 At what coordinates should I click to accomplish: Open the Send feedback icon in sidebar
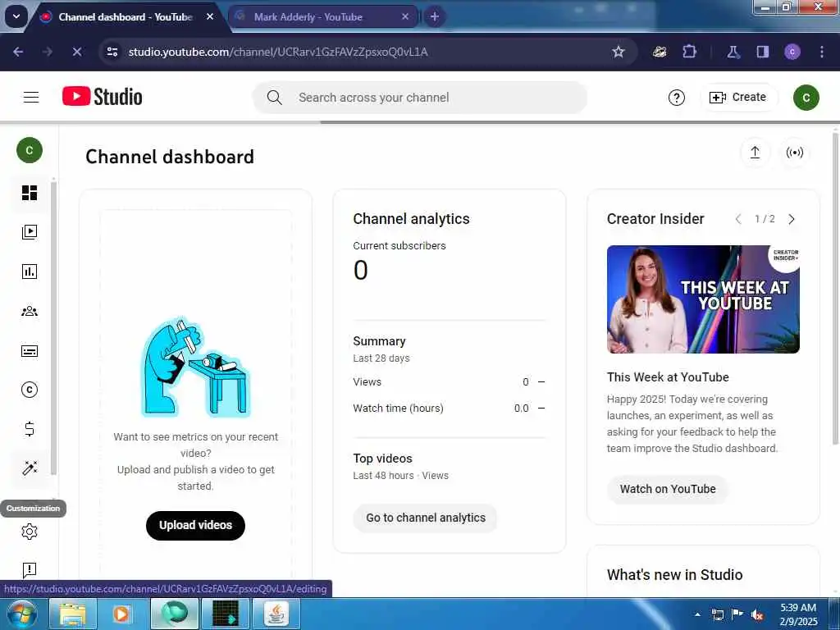[30, 570]
